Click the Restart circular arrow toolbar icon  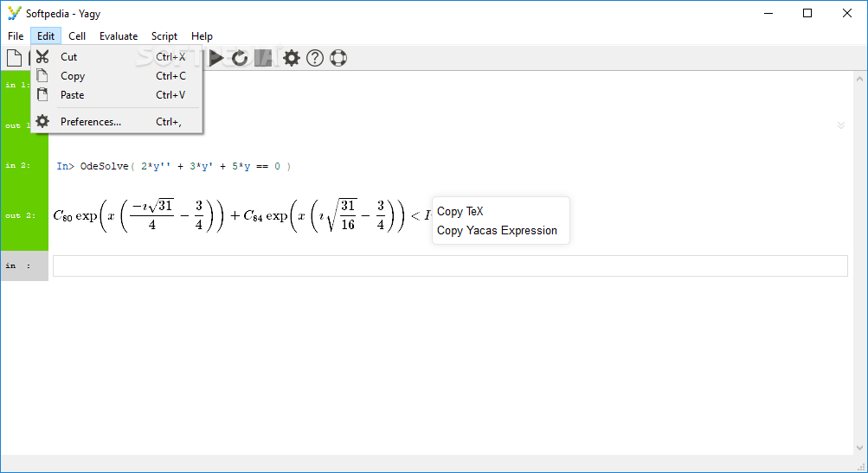[x=239, y=58]
